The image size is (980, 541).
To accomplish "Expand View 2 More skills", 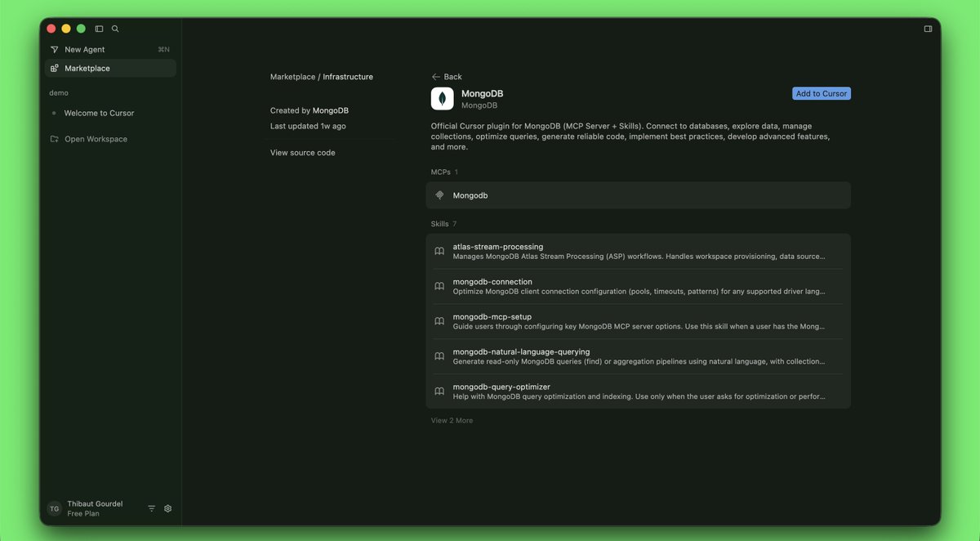I will [452, 420].
